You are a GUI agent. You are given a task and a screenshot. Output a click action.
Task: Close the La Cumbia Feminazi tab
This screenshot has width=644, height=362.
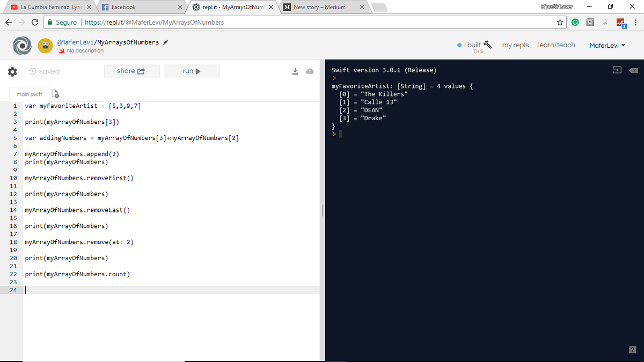[x=89, y=8]
